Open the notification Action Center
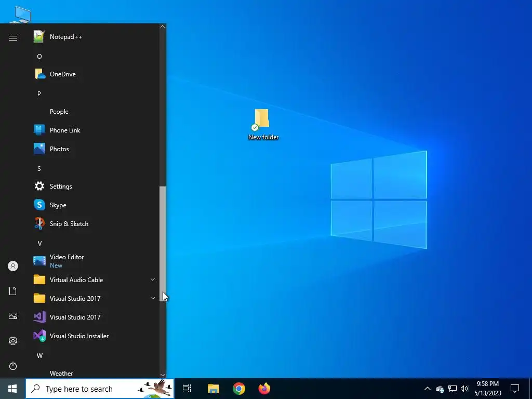Viewport: 532px width, 399px height. pos(515,389)
